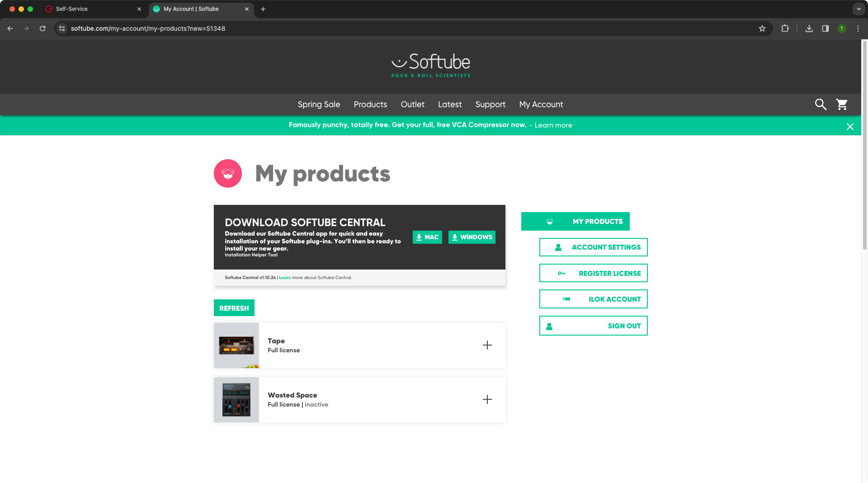Toggle the browser side panel icon
The height and width of the screenshot is (483, 868).
pos(826,28)
